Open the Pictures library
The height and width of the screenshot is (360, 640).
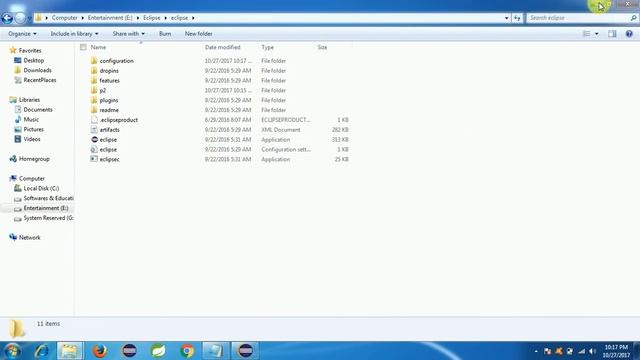point(33,129)
